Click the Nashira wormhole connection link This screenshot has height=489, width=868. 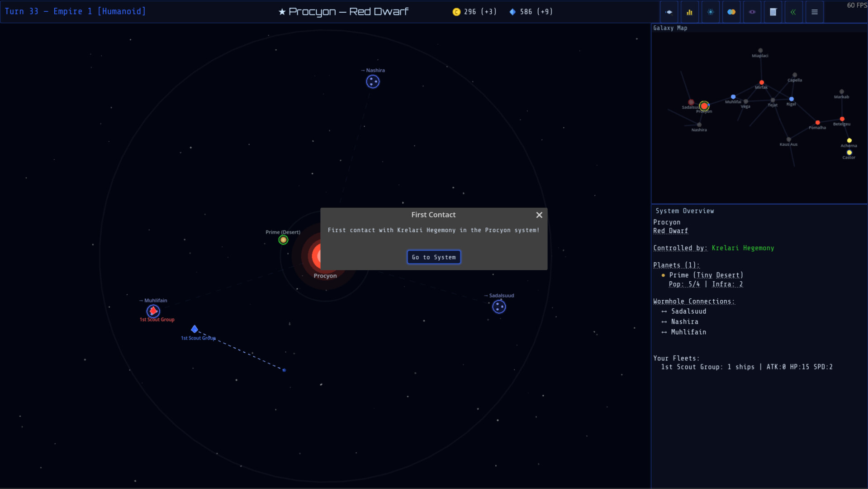click(x=684, y=322)
